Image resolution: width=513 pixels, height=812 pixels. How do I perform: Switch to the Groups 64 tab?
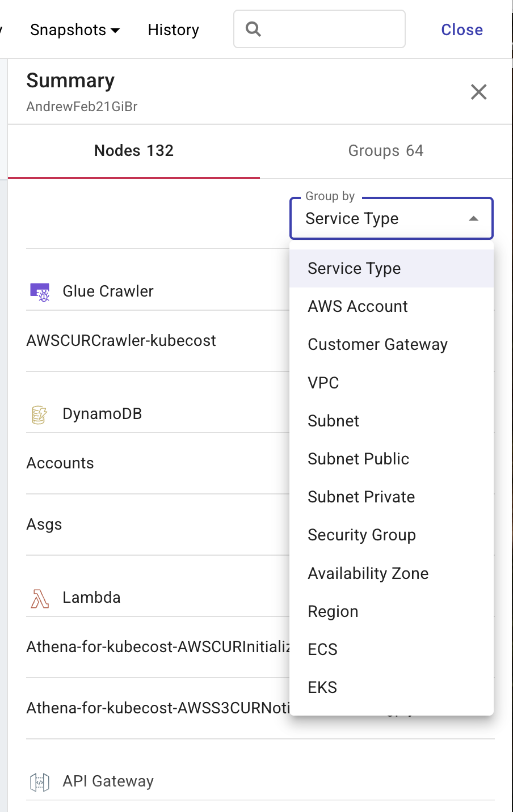coord(385,151)
